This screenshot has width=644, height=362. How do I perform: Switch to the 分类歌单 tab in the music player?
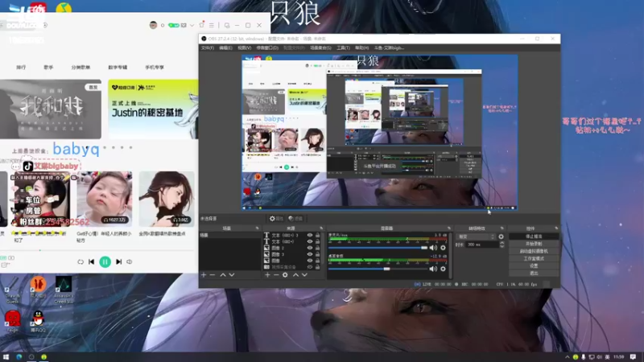coord(80,68)
